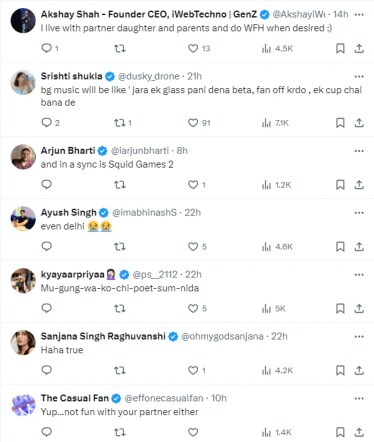Retweet Arjun Bharti's Squid Games 2 reply

click(120, 185)
